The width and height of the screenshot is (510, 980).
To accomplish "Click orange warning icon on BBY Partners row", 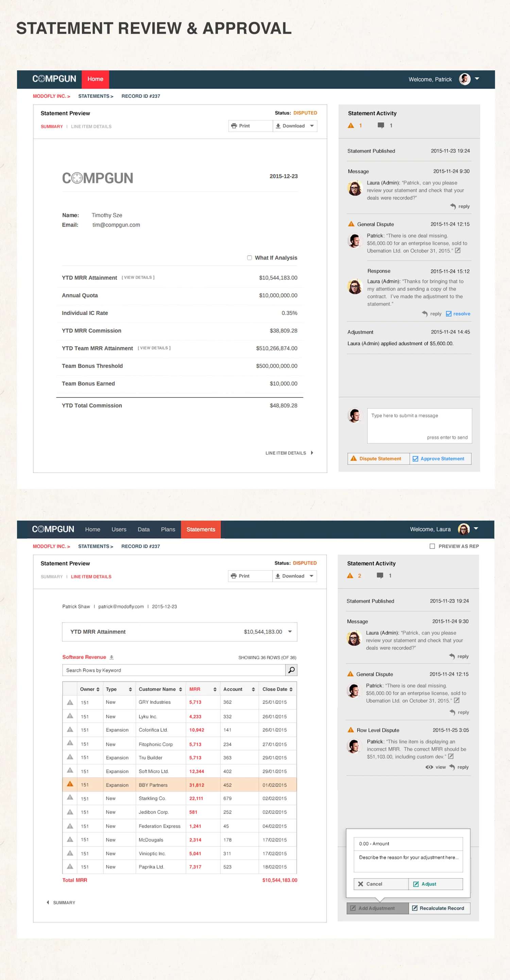I will click(x=70, y=784).
